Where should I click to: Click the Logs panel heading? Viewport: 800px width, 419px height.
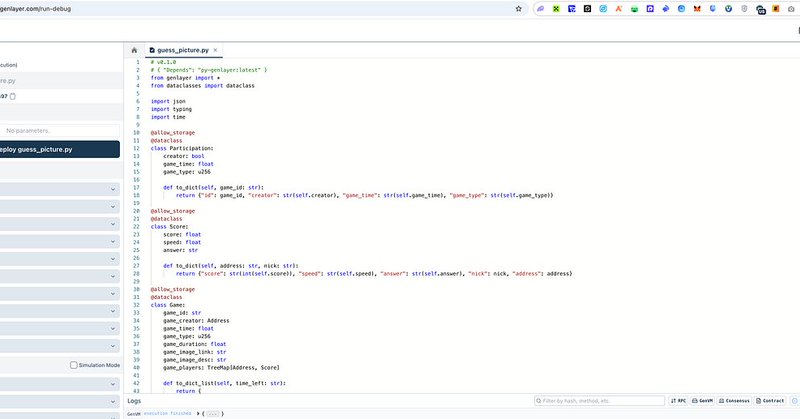click(134, 401)
